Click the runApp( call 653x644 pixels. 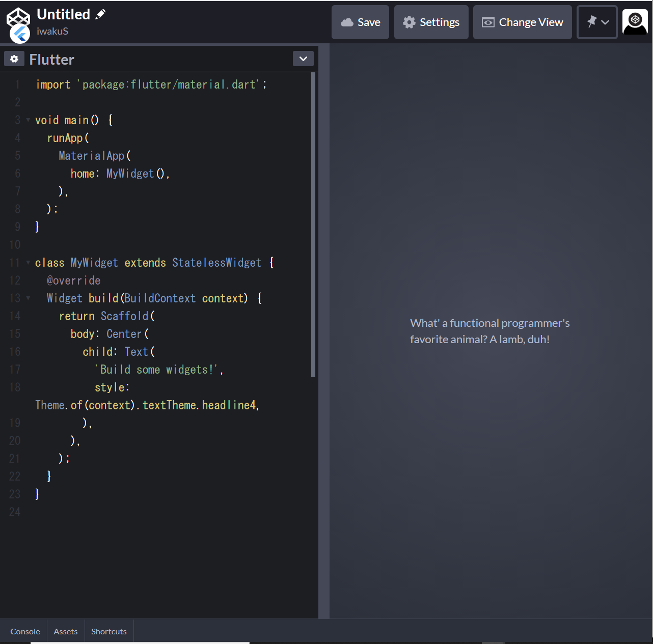(68, 138)
